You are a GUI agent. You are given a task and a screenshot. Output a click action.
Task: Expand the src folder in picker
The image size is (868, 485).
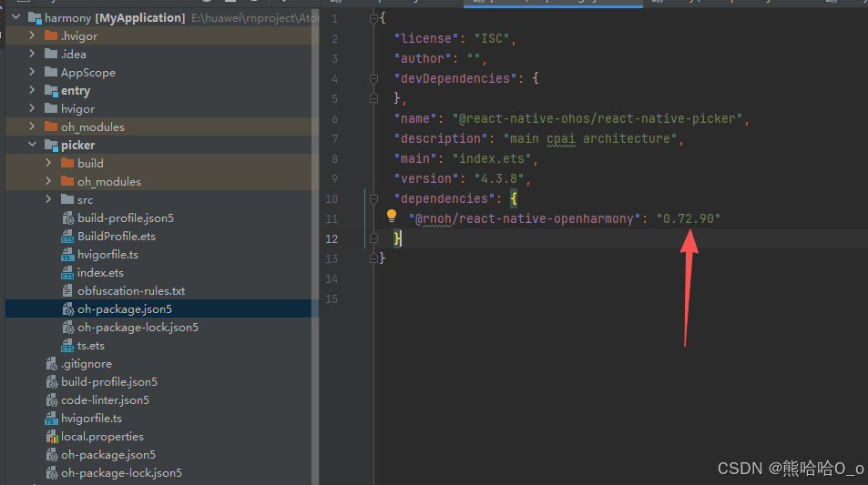[48, 199]
